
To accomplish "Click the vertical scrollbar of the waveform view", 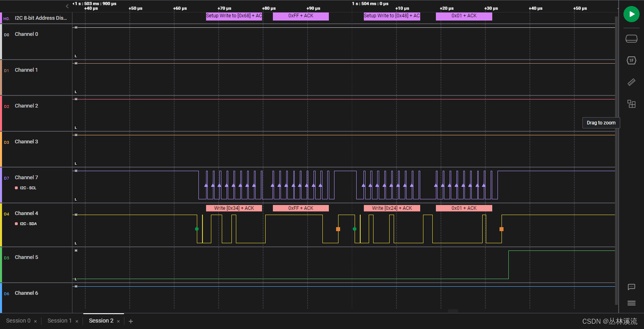I will click(x=616, y=161).
